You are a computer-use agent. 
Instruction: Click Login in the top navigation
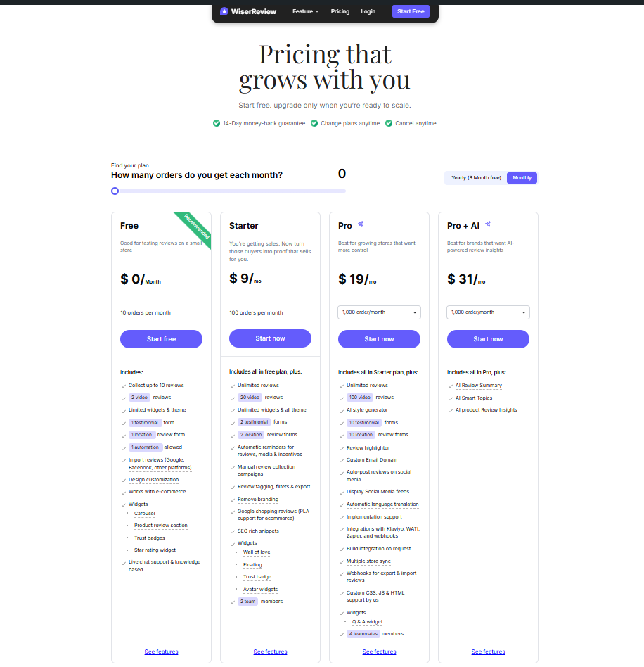(x=368, y=11)
